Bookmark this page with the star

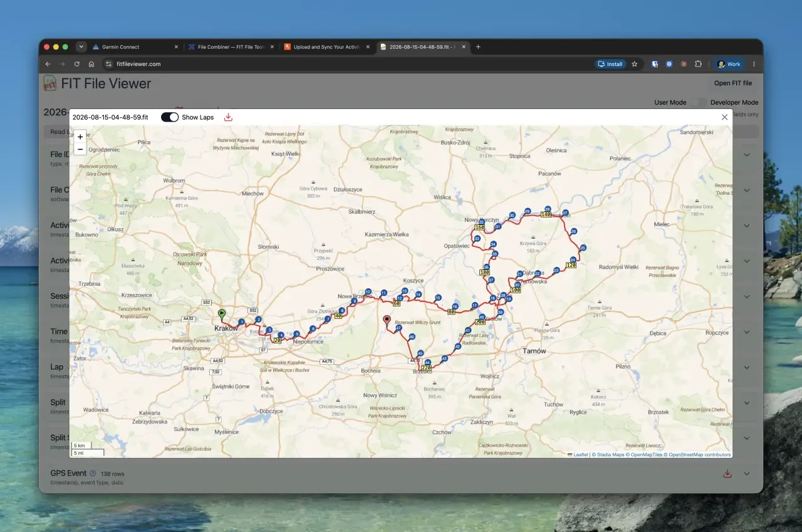coord(634,64)
